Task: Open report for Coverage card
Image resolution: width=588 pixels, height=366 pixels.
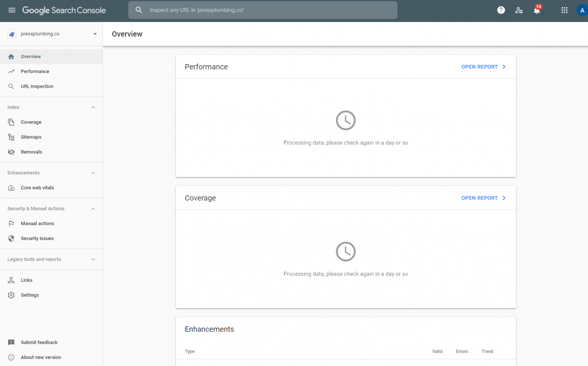Action: [x=483, y=198]
